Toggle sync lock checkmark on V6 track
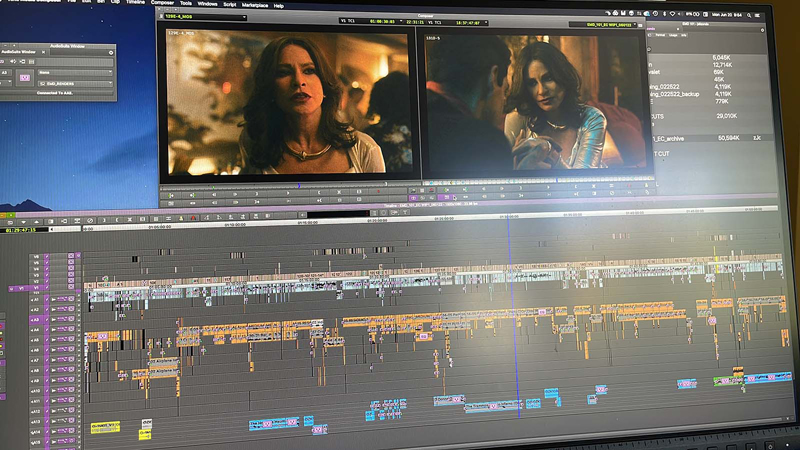 [x=47, y=257]
